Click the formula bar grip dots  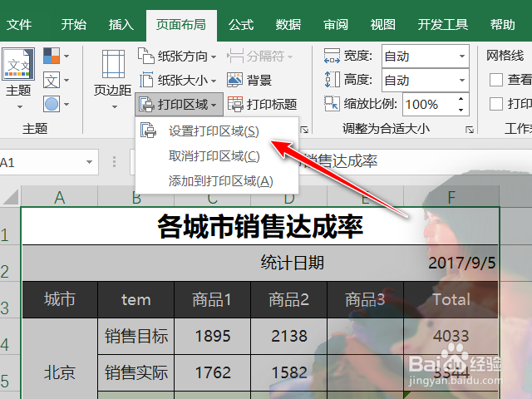[114, 162]
